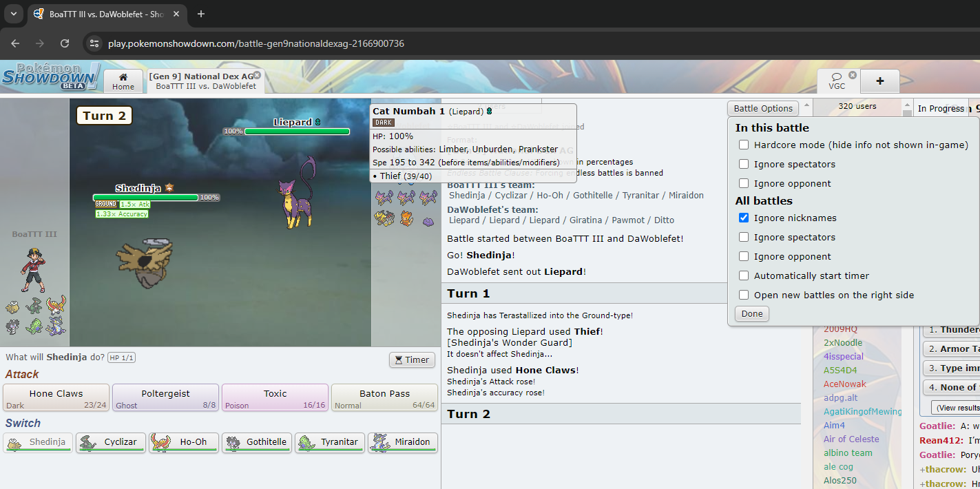Click Shedinja's 1.33× Accuracy boost label

121,214
